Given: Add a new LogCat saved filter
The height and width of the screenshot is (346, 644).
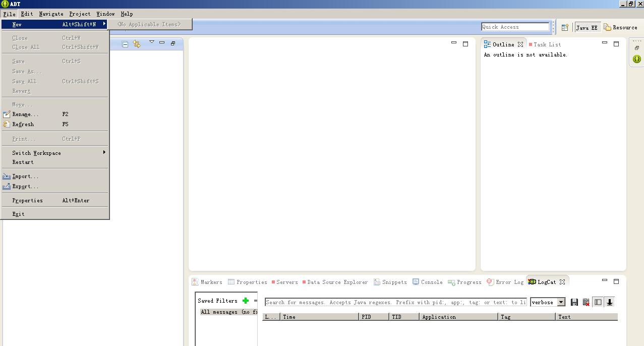Looking at the screenshot, I should click(x=246, y=301).
